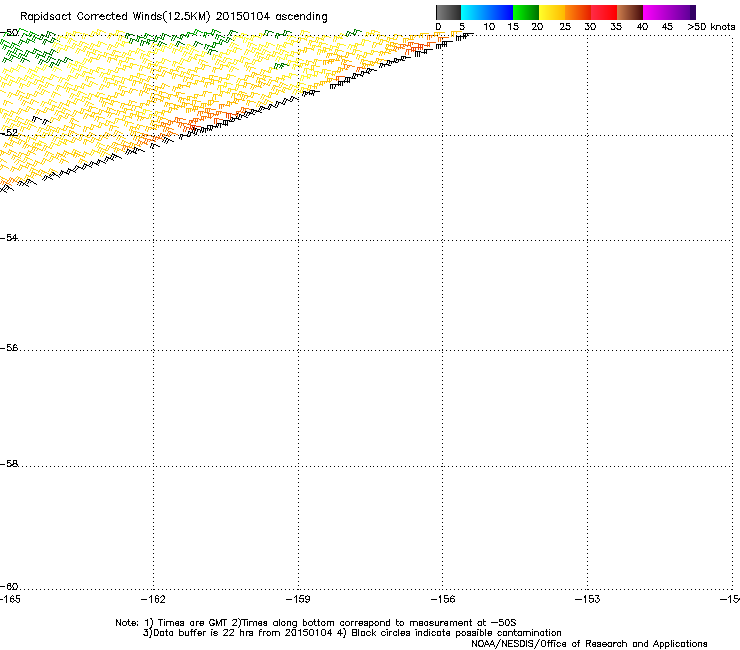Click the -165 longitude axis label
Viewport: 740px width, 650px height.
pos(10,599)
